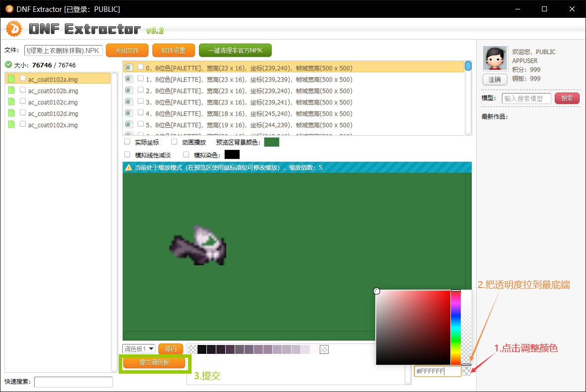Viewport: 586px width, 392px height.
Task: Tick the checkbox for ac_coat0102x.img
Action: [x=23, y=124]
